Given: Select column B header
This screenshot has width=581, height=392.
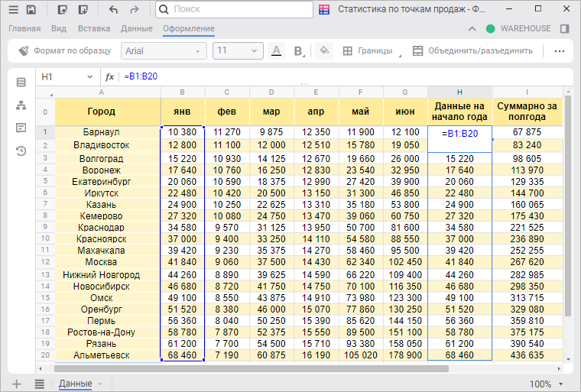Looking at the screenshot, I should coord(182,92).
